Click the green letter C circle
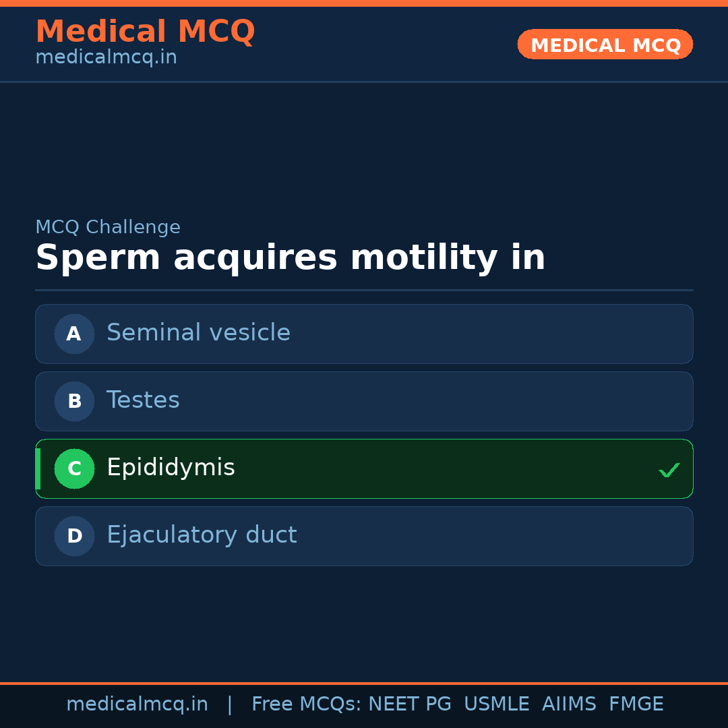728x728 pixels. [x=74, y=468]
